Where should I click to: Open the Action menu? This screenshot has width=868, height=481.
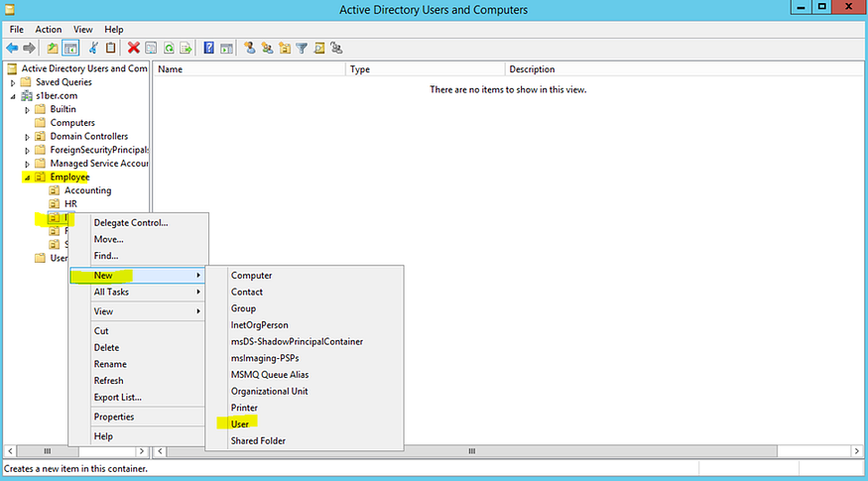tap(49, 30)
